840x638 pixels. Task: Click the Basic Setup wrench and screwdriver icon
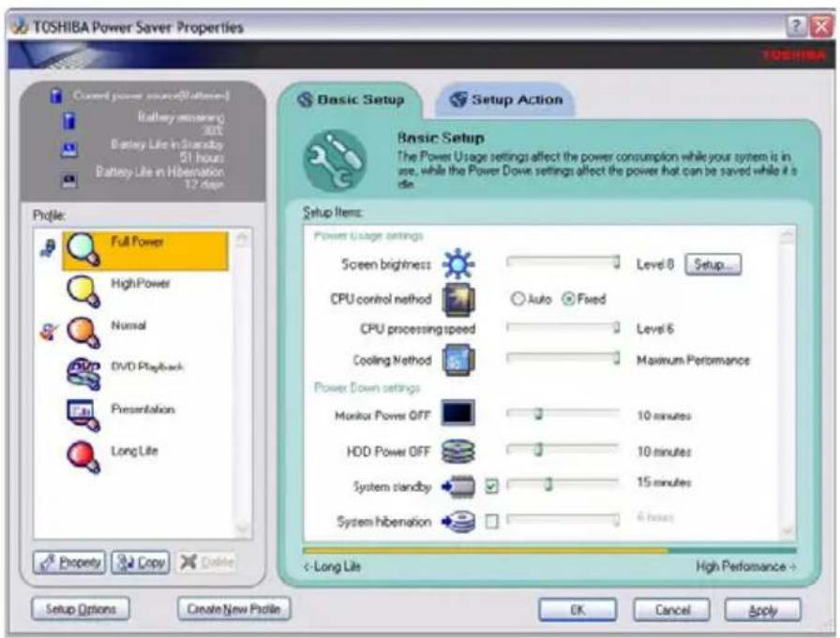click(335, 160)
